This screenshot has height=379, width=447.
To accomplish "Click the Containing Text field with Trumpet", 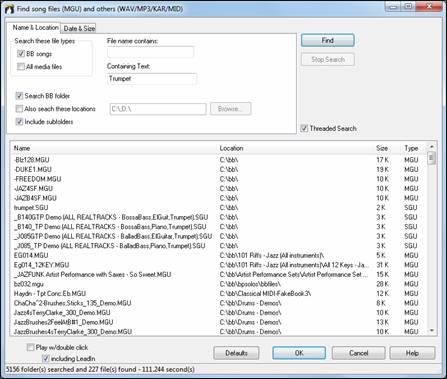I will 152,79.
